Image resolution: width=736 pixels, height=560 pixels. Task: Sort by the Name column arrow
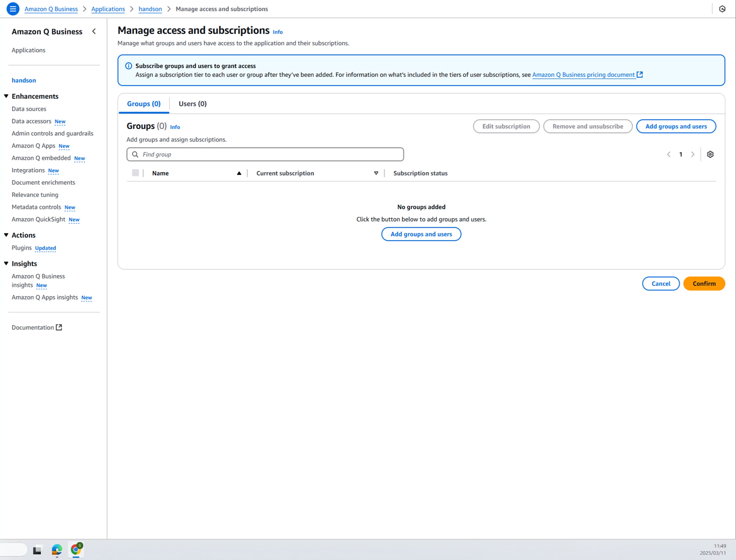click(x=239, y=173)
